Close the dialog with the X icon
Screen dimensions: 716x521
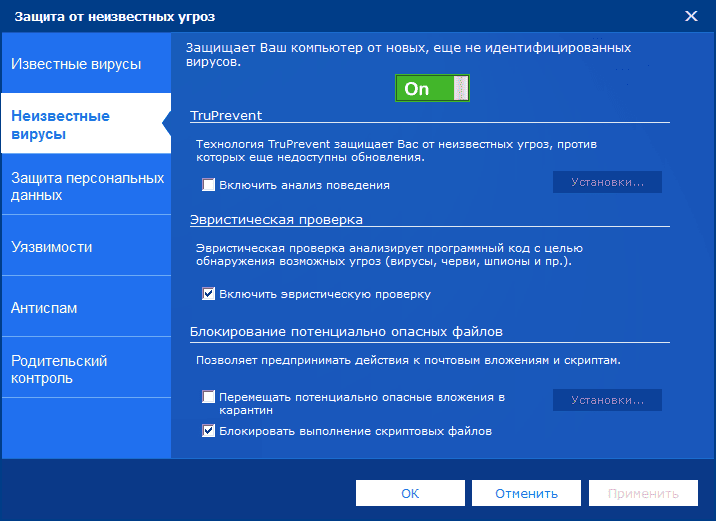click(x=691, y=16)
